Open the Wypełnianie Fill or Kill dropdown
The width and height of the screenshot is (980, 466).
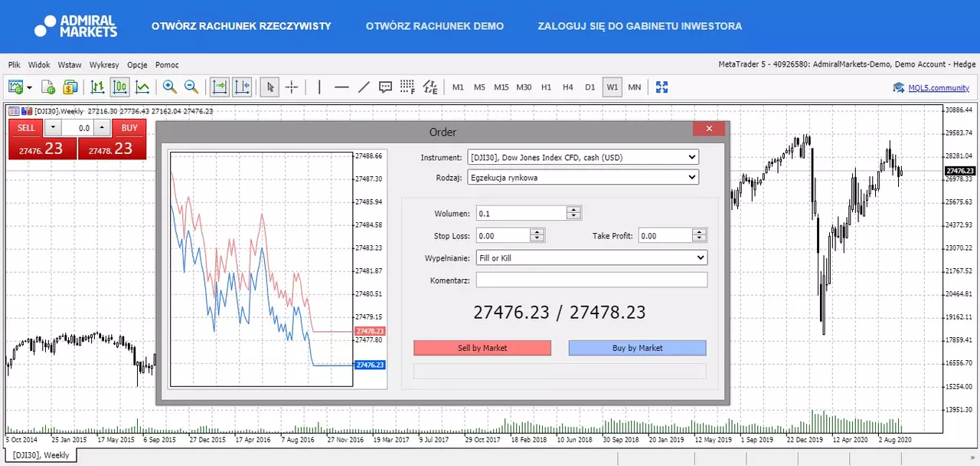(591, 258)
